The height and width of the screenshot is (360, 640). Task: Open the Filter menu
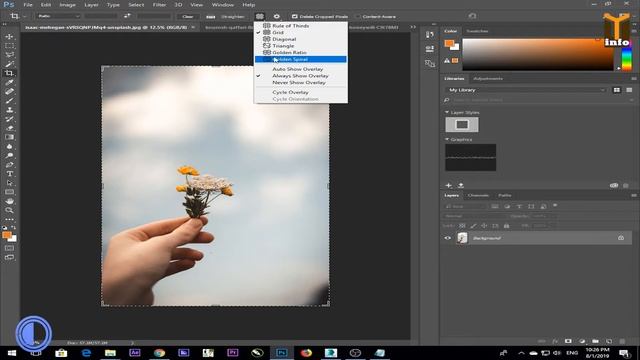(x=159, y=5)
